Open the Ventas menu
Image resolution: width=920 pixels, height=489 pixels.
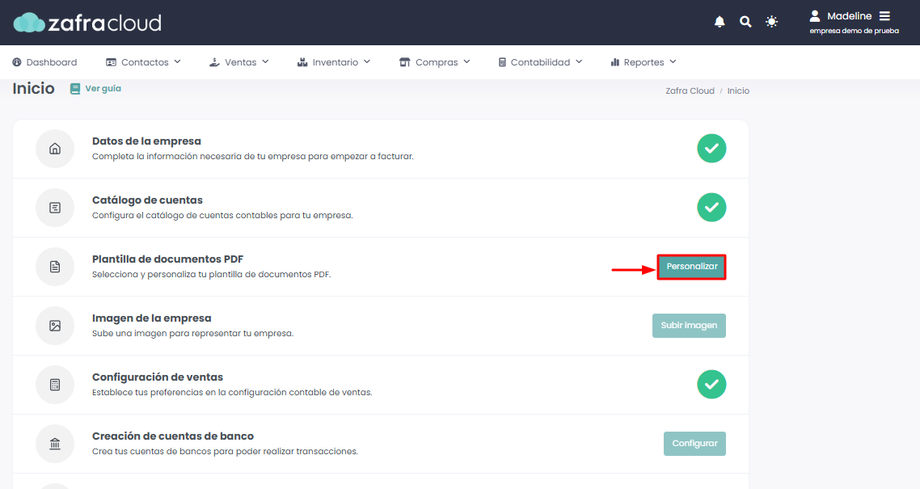tap(239, 62)
